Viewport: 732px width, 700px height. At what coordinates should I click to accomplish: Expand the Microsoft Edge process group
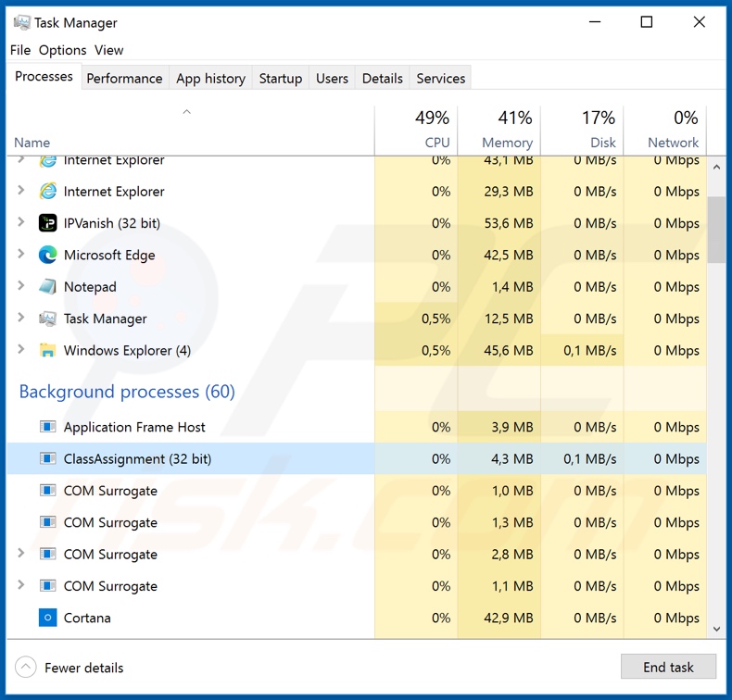20,254
